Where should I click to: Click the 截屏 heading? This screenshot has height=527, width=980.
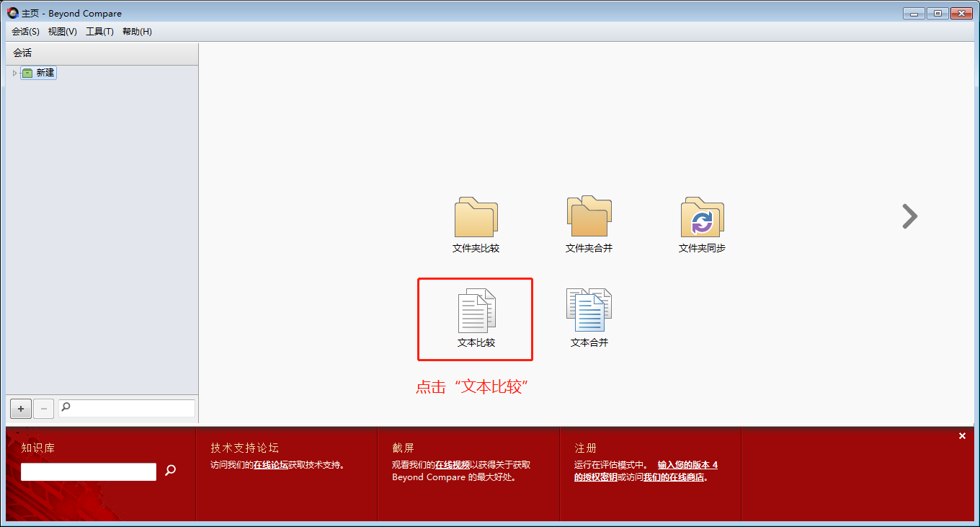403,448
